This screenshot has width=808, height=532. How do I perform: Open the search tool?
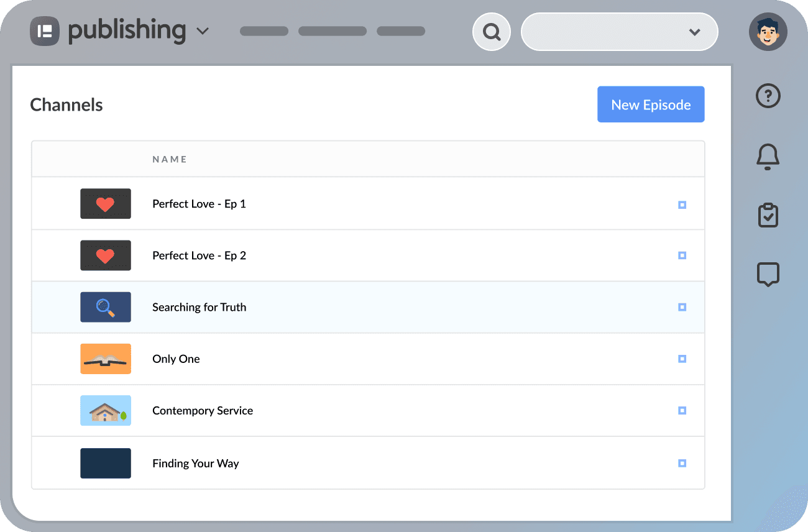point(491,31)
